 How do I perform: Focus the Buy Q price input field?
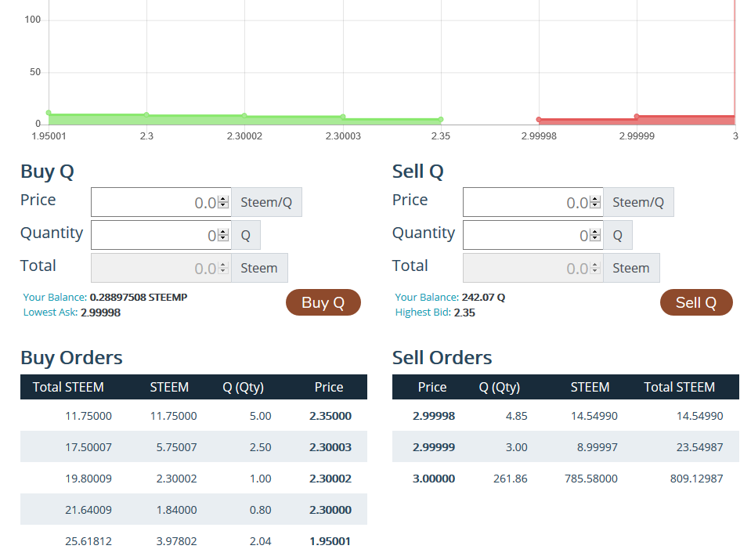coord(153,202)
